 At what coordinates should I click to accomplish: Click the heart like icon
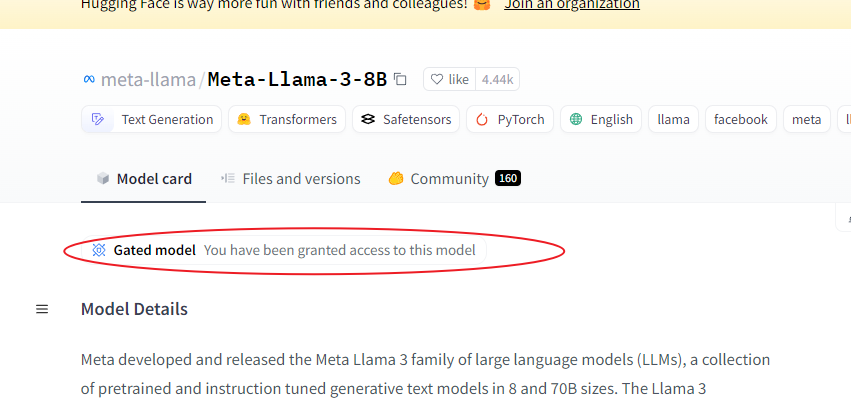coord(437,79)
